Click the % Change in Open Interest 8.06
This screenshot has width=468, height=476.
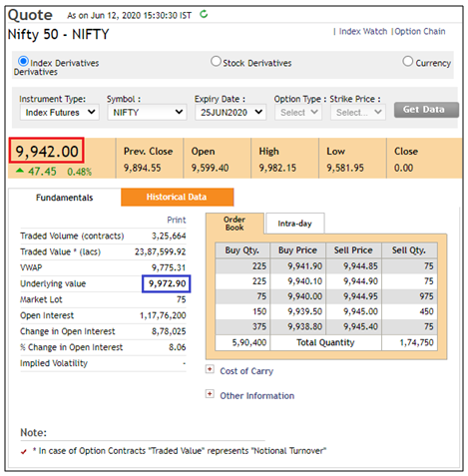(177, 347)
